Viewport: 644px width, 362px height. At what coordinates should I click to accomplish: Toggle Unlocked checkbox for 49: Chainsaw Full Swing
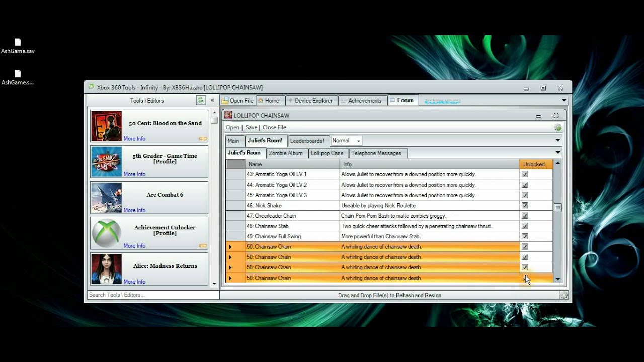tap(525, 236)
